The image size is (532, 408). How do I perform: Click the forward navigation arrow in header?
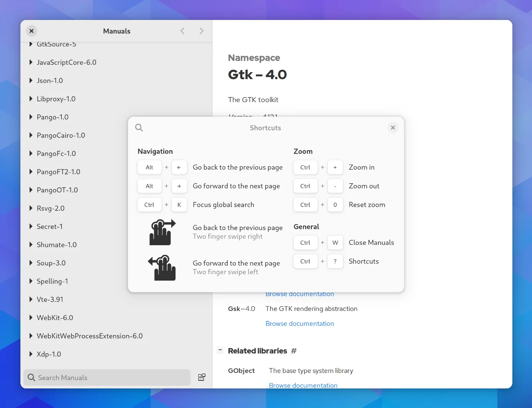[201, 31]
